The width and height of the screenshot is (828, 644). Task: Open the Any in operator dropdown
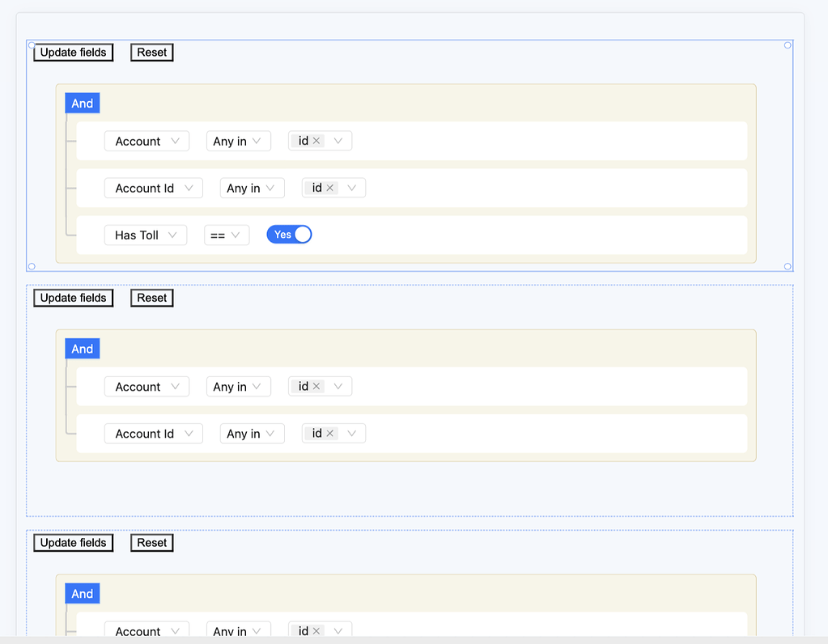tap(238, 140)
